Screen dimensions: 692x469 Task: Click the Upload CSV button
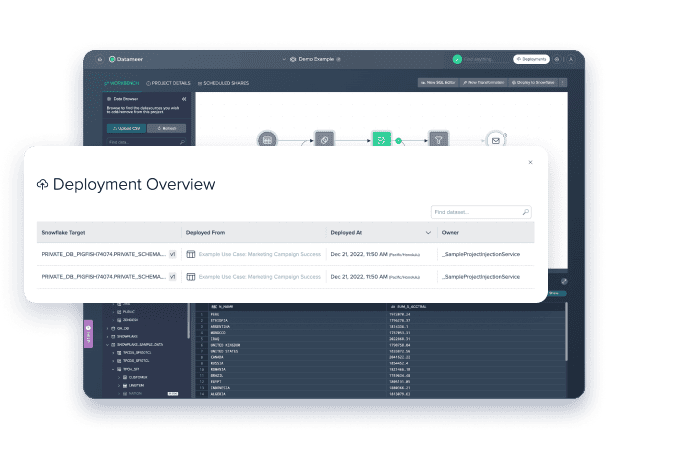(x=126, y=128)
